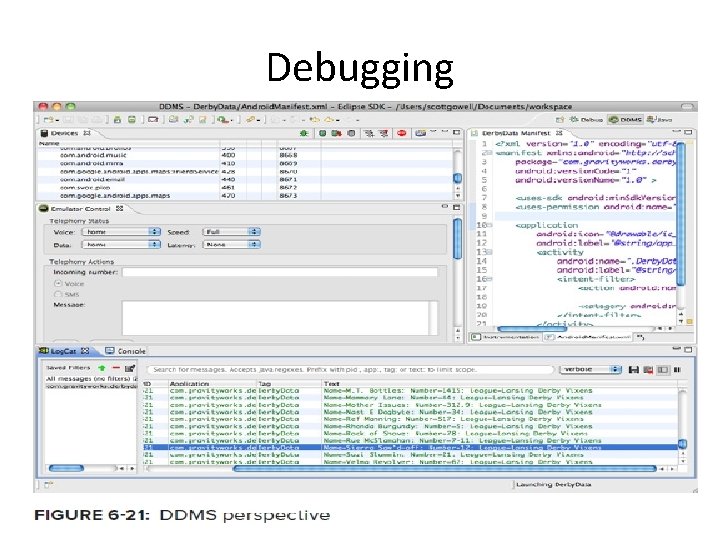720x540 pixels.
Task: Click the Application column header in LogCat
Action: coord(212,383)
